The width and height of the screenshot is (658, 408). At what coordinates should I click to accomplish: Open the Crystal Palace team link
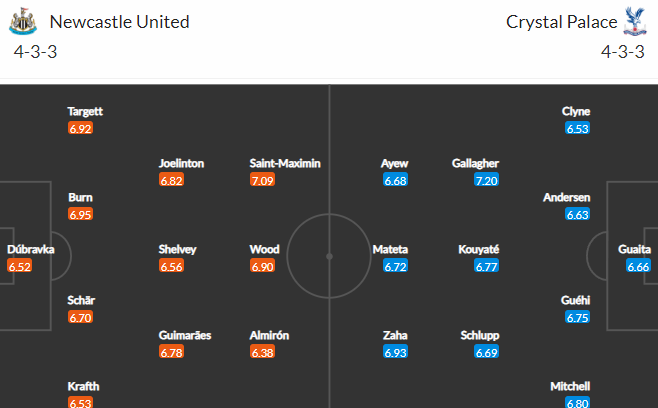click(561, 22)
